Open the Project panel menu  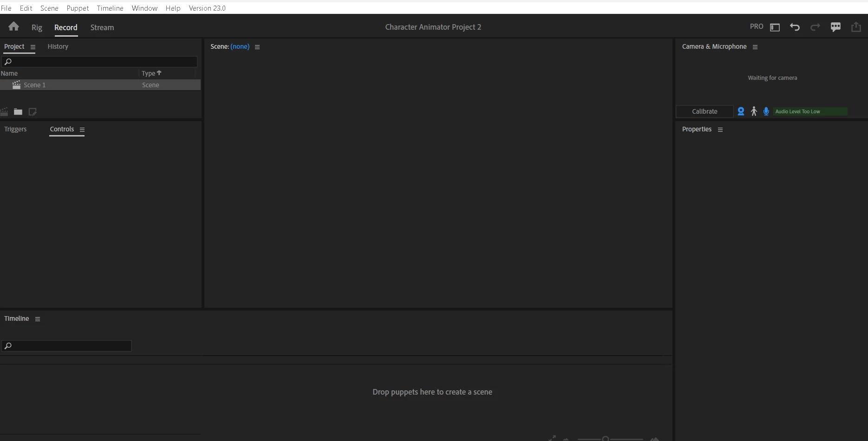point(33,47)
